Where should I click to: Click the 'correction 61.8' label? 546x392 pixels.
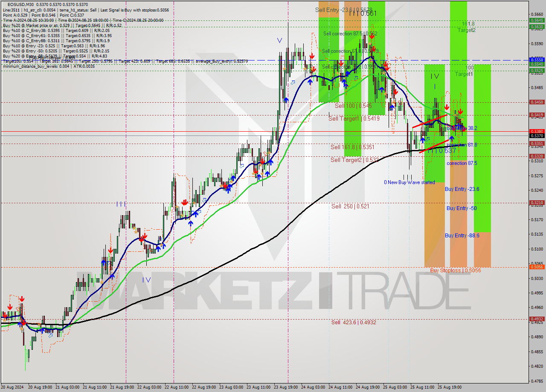462,145
